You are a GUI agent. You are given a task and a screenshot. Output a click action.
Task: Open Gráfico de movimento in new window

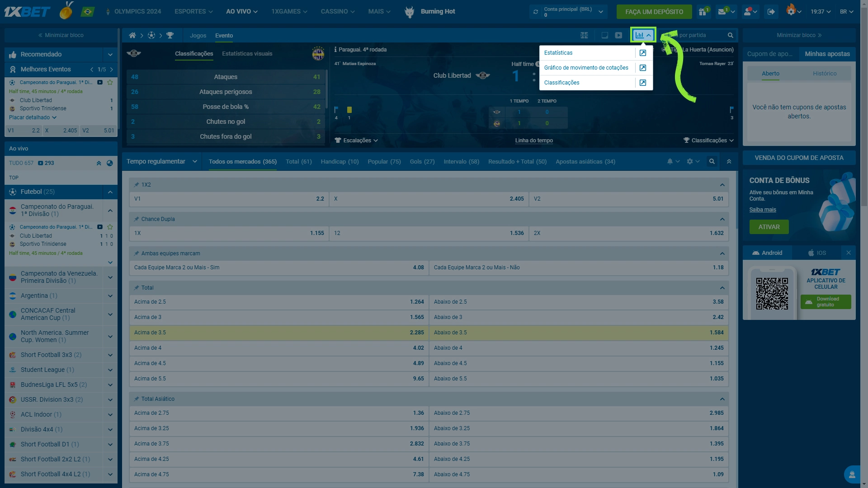pyautogui.click(x=642, y=68)
